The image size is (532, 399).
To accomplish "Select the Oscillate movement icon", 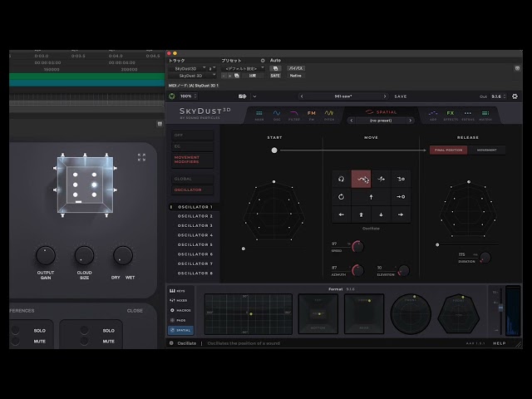I will click(x=361, y=180).
